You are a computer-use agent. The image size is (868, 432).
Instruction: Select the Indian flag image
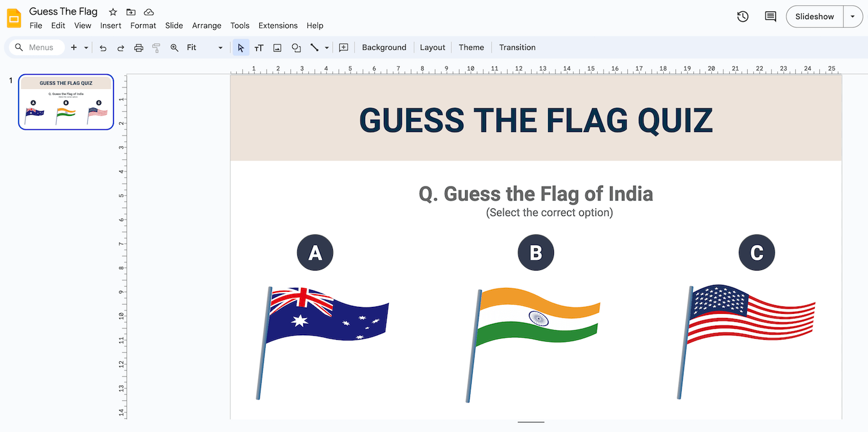pos(533,345)
